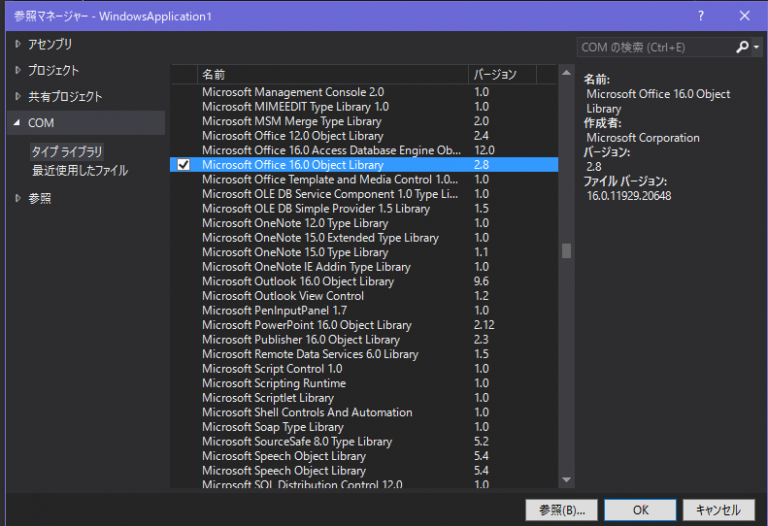
Task: Select Microsoft Outlook 16.0 Object Library
Action: pos(298,281)
